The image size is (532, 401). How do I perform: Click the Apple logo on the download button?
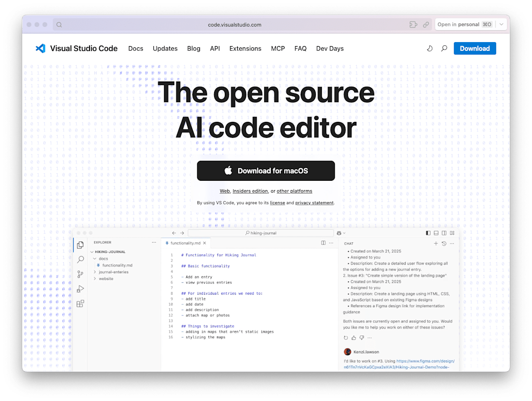[x=228, y=171]
